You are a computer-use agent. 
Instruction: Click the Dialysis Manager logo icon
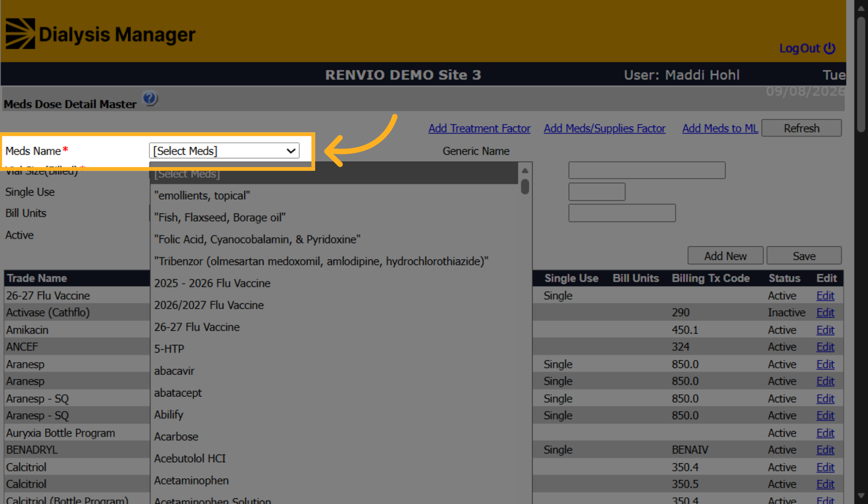click(x=21, y=34)
